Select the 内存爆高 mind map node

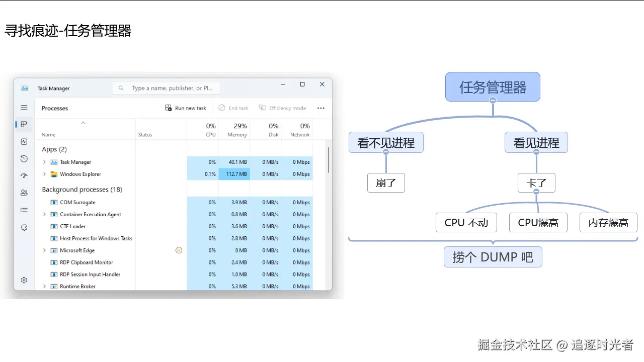coord(609,223)
